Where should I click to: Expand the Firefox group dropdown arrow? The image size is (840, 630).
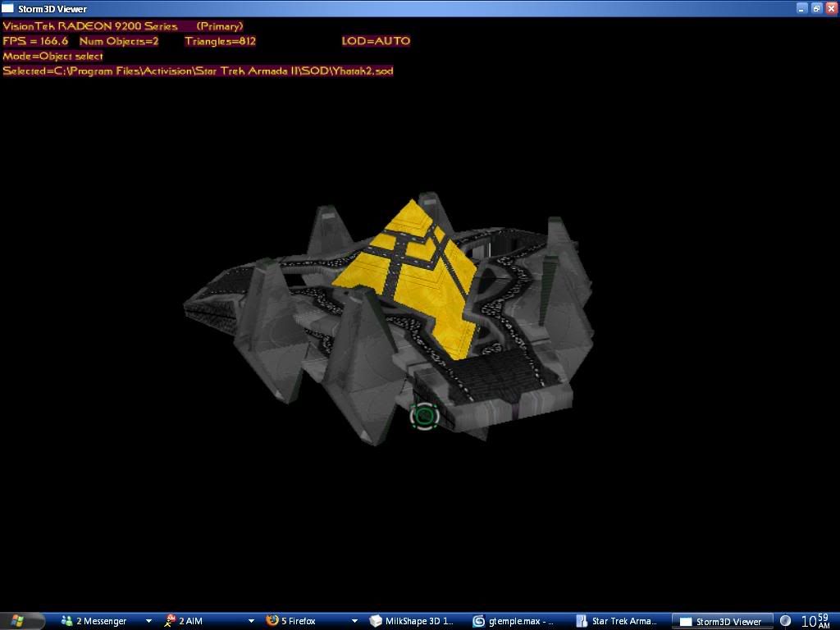point(354,621)
